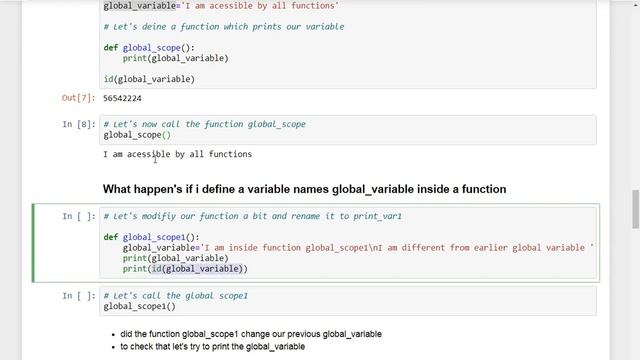640x360 pixels.
Task: Click the comment "Let's now call the function global_scope"
Action: click(204, 124)
